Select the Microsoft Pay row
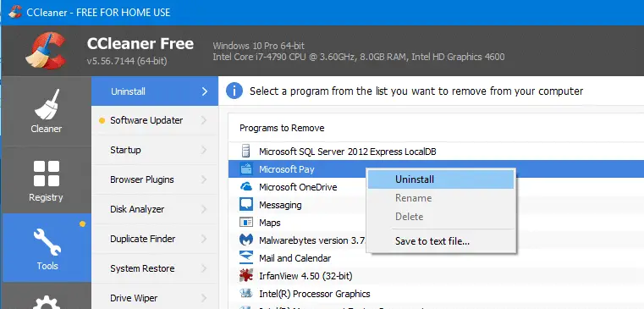 (436, 168)
